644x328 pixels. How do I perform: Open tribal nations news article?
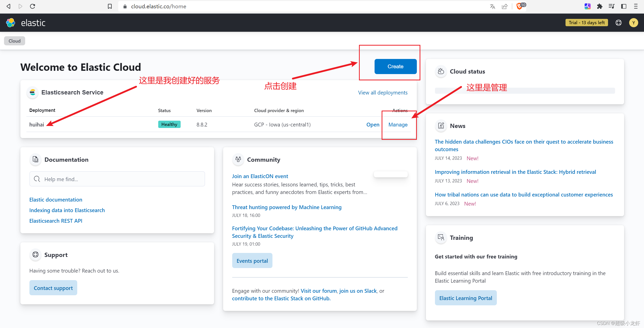point(524,194)
